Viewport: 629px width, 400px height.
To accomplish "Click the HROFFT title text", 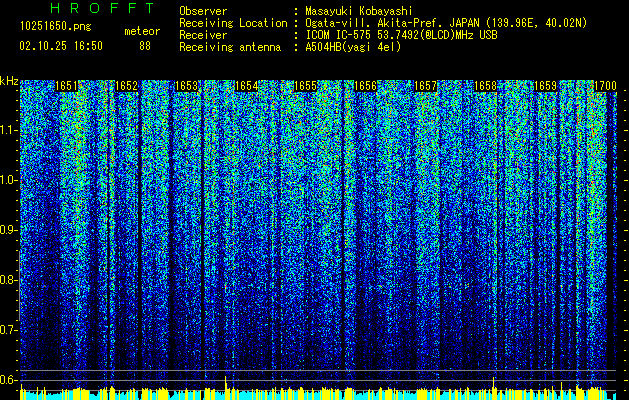I will coord(102,8).
